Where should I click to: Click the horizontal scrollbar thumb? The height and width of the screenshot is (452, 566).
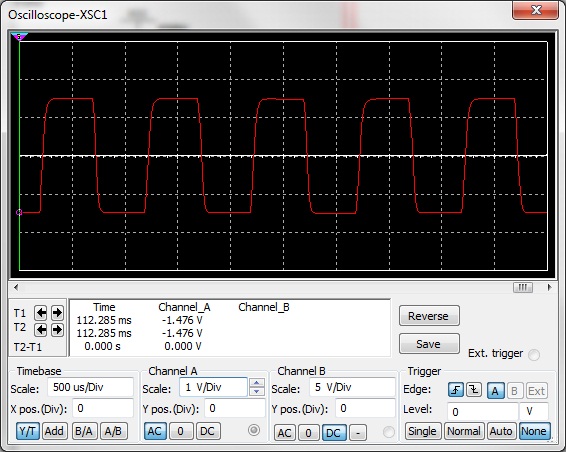pos(523,287)
